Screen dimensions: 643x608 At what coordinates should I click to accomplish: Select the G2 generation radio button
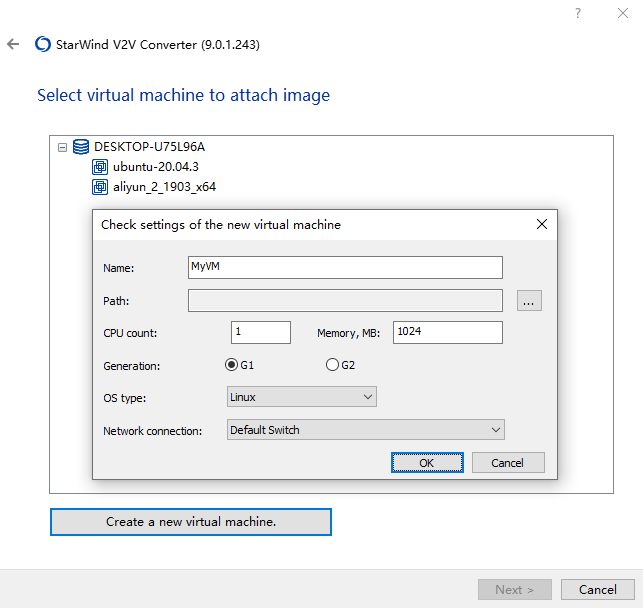[332, 364]
